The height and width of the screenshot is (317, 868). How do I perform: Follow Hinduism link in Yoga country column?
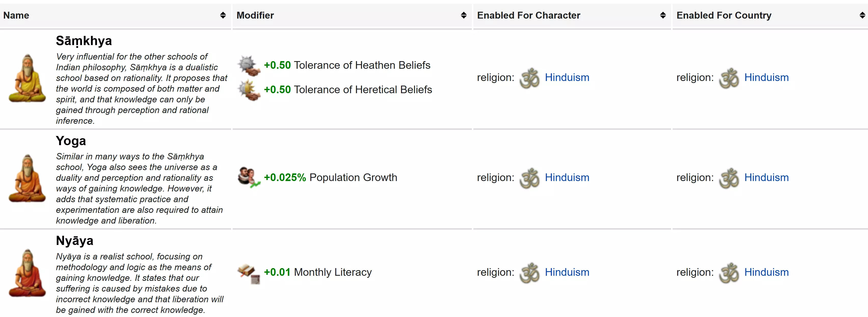pos(766,177)
